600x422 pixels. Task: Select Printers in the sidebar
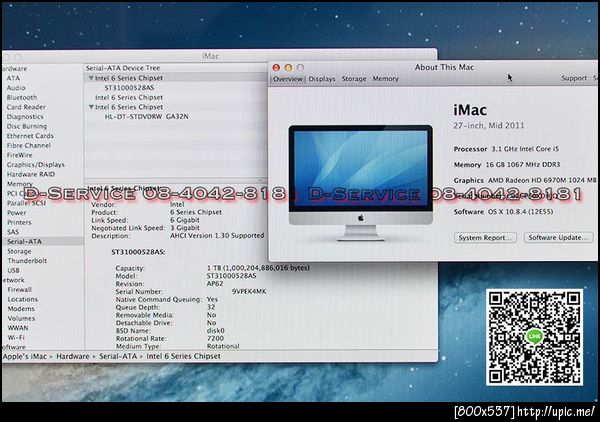coord(20,222)
